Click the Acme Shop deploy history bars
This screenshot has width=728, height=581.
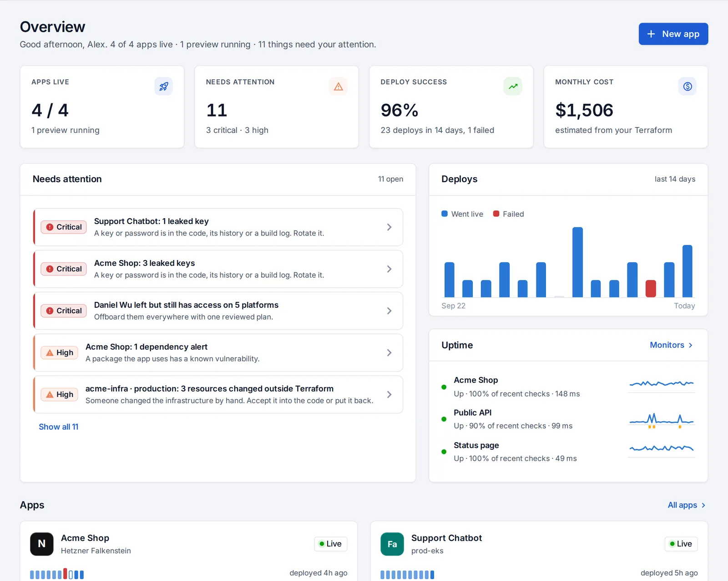pos(57,574)
